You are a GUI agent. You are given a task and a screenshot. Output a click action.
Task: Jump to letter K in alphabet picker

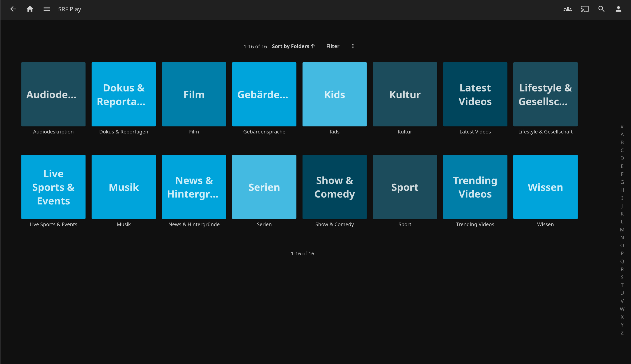pos(622,214)
